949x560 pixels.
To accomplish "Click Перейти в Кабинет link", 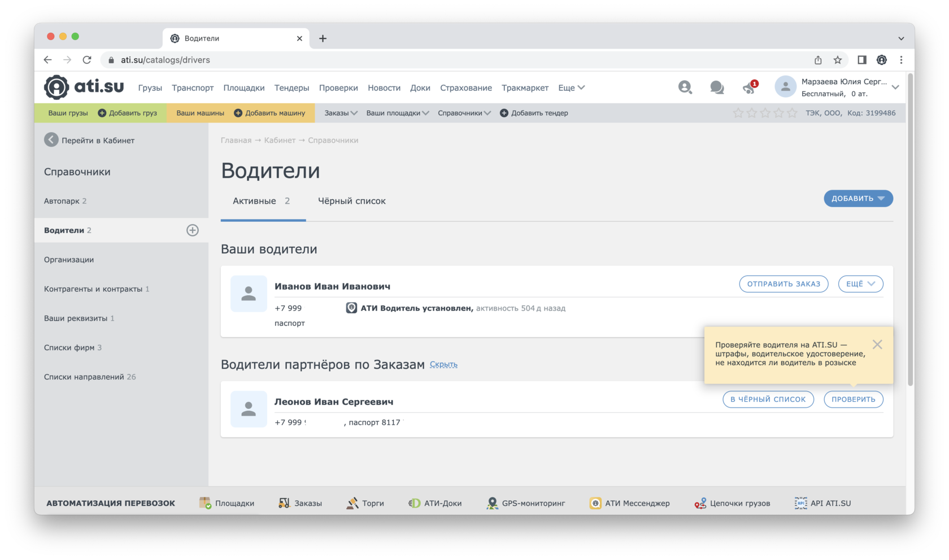I will (x=98, y=140).
